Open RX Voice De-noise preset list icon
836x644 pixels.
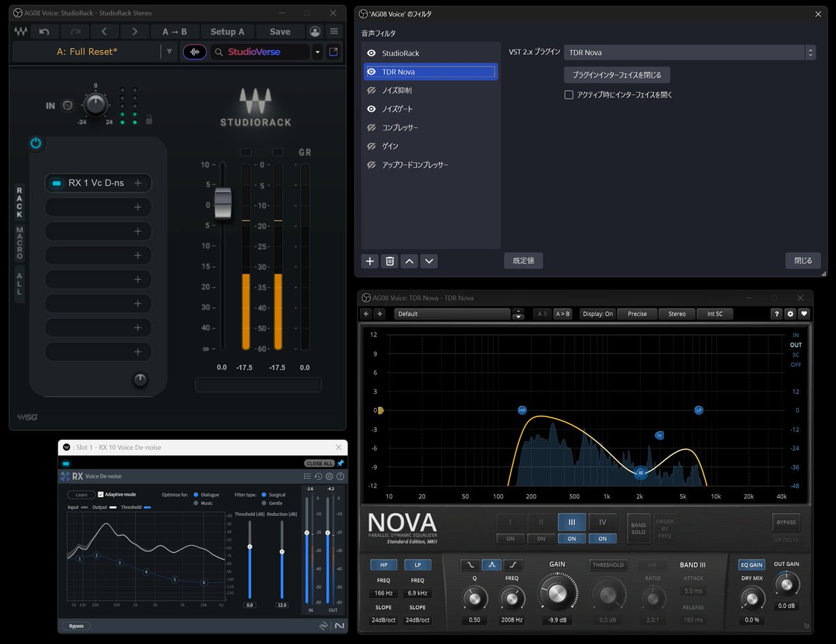pos(307,476)
